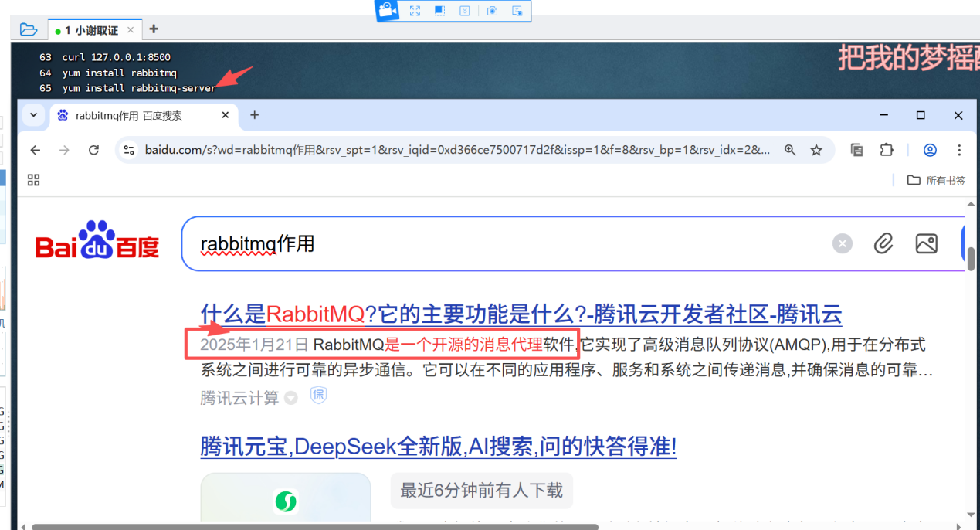980x530 pixels.
Task: Bookmark this page with the star icon
Action: 816,150
